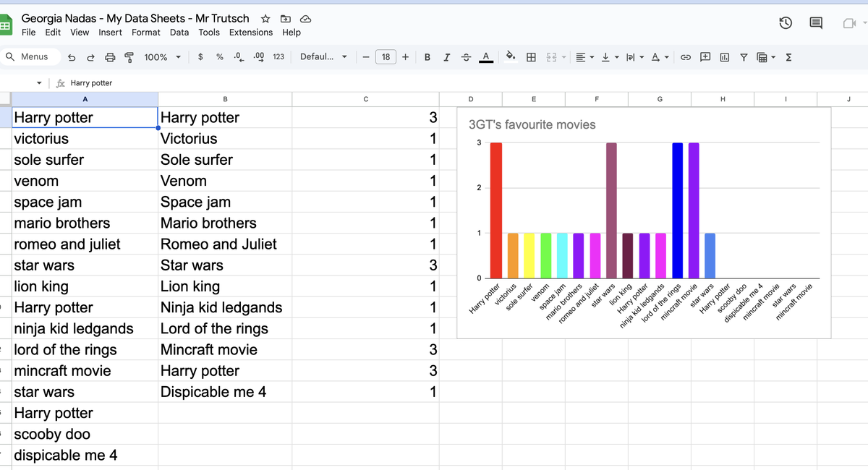Select column A header
Screen dimensions: 868x470
pyautogui.click(x=85, y=99)
